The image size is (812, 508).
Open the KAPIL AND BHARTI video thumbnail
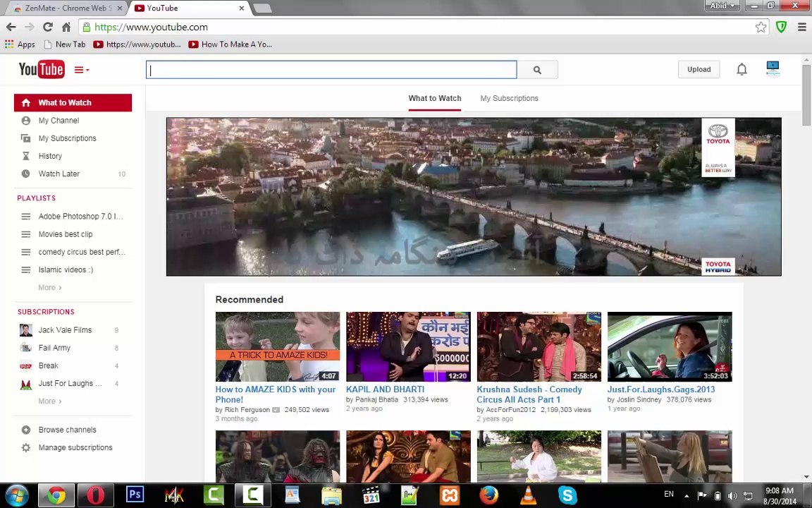[408, 346]
